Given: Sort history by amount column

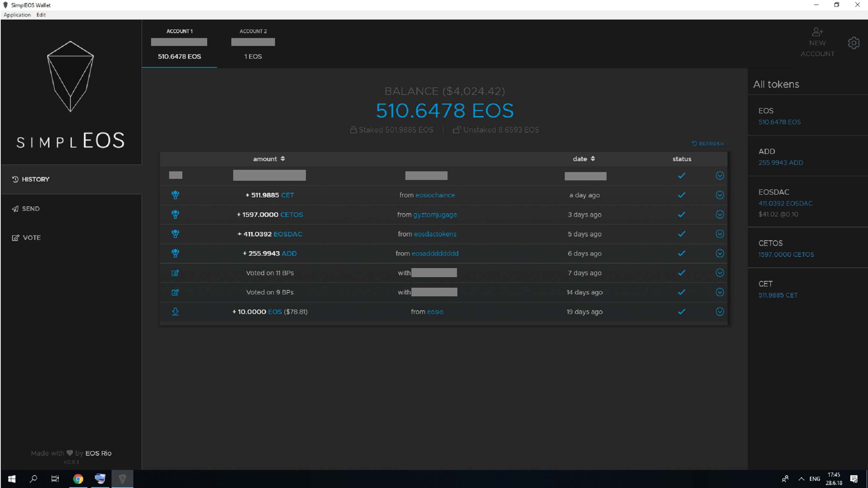Looking at the screenshot, I should (269, 159).
